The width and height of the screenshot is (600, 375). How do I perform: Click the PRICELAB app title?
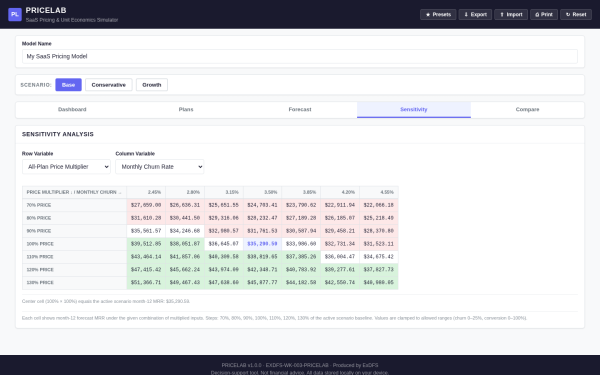click(46, 10)
